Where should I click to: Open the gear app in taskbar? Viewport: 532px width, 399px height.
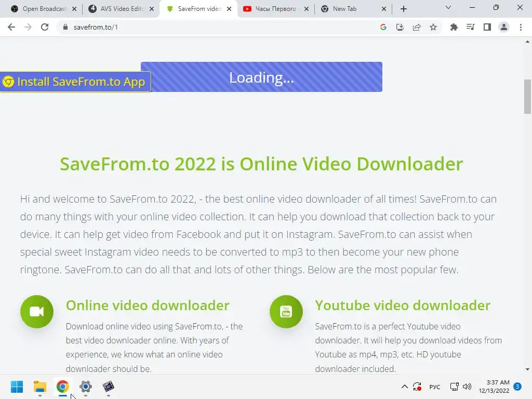86,387
